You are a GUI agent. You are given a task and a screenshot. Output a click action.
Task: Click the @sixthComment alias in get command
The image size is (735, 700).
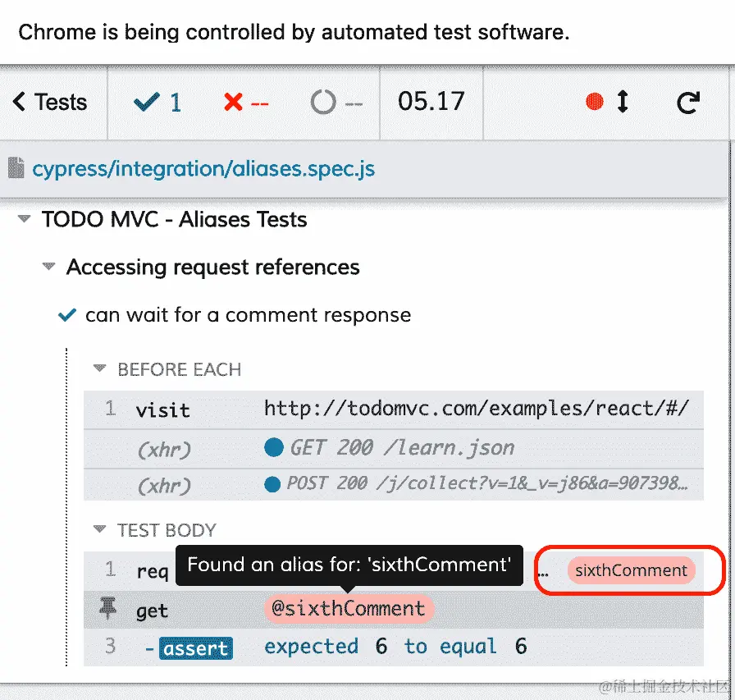[x=349, y=609]
